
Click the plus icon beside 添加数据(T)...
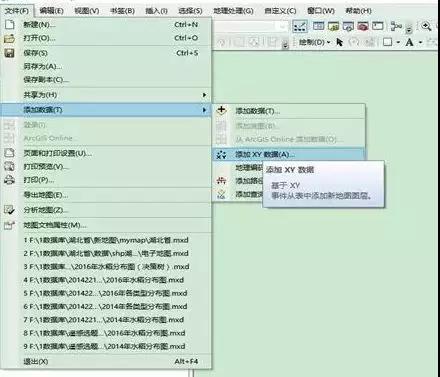pos(221,110)
